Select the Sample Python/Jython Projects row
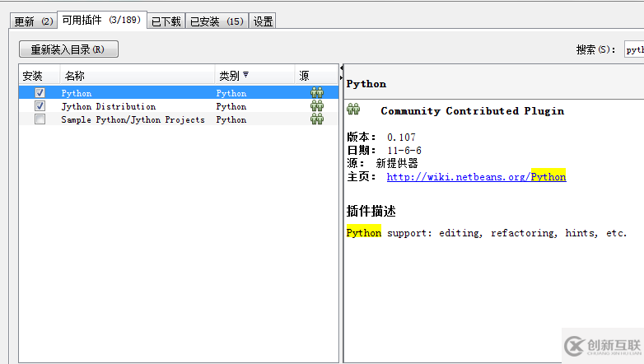 (x=179, y=119)
